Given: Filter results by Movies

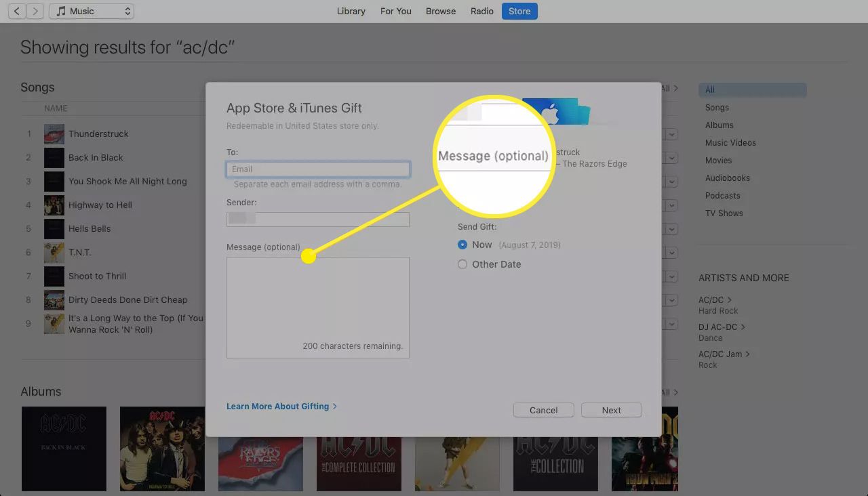Looking at the screenshot, I should (718, 160).
